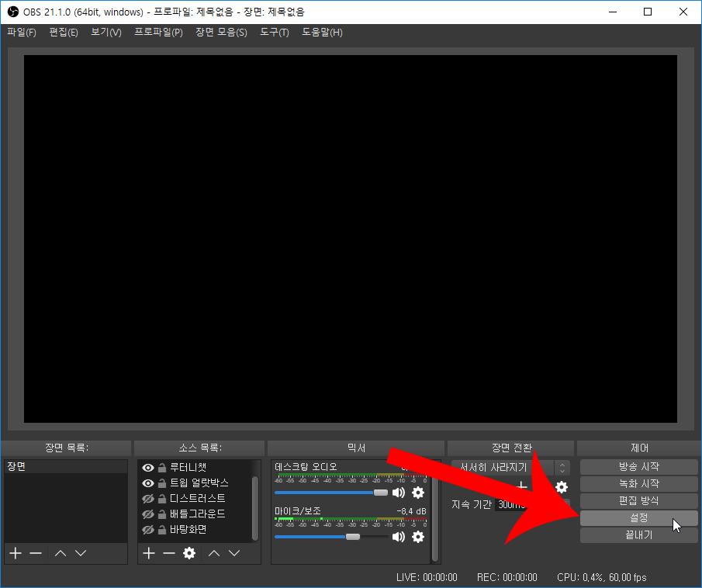Remove selected source using minus icon
Image resolution: width=702 pixels, height=588 pixels.
[169, 553]
